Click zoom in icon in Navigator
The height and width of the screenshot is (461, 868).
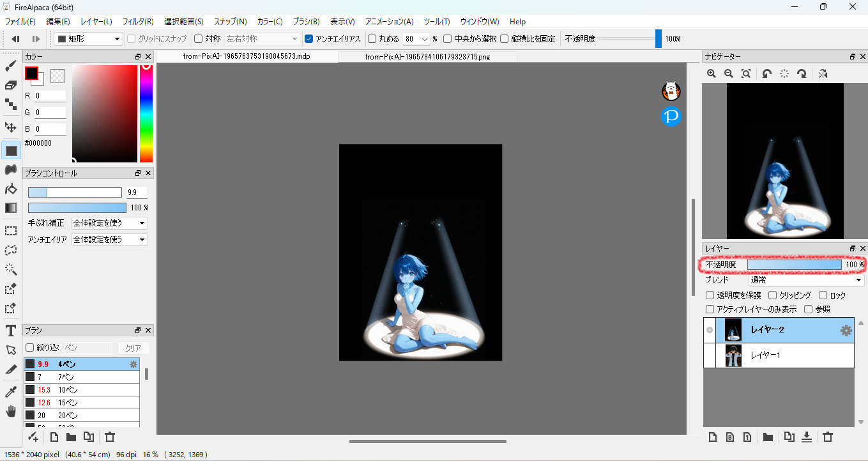pyautogui.click(x=712, y=74)
